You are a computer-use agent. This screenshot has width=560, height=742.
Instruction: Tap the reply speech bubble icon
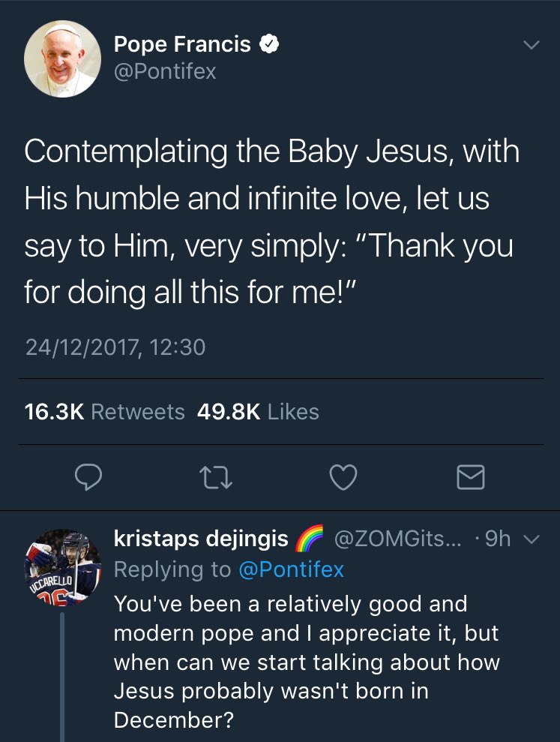pyautogui.click(x=88, y=477)
